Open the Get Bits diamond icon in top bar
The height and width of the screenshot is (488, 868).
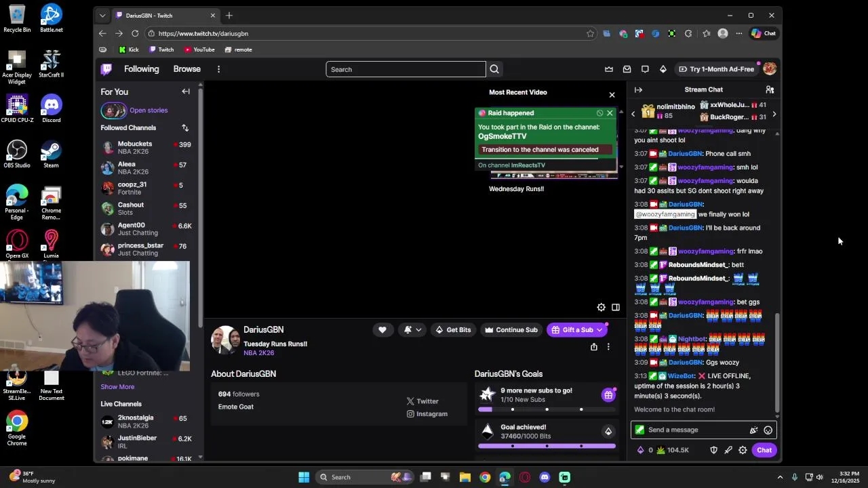[663, 69]
